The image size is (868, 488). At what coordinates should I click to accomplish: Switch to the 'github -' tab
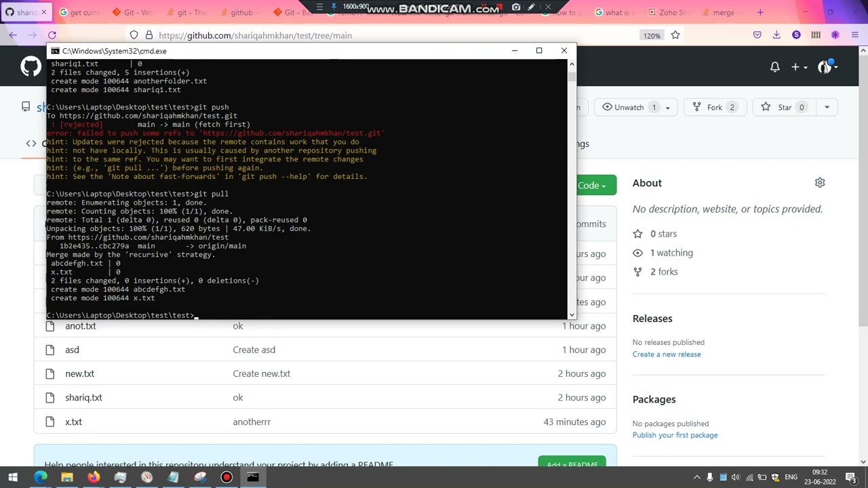pos(239,12)
